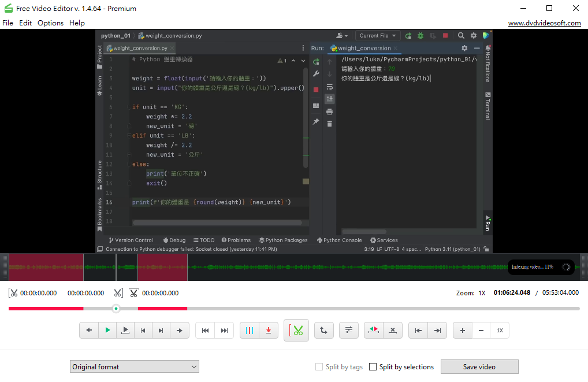Screen dimensions: 588x382
Task: Open the Options menu
Action: 50,23
